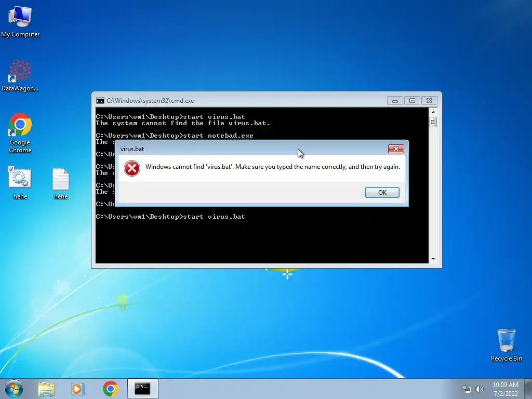Open the Recycle Bin icon
The width and height of the screenshot is (532, 399).
point(506,345)
